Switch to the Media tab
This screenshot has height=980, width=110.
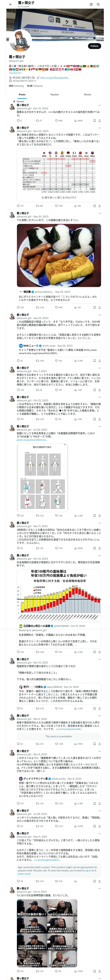(88, 94)
